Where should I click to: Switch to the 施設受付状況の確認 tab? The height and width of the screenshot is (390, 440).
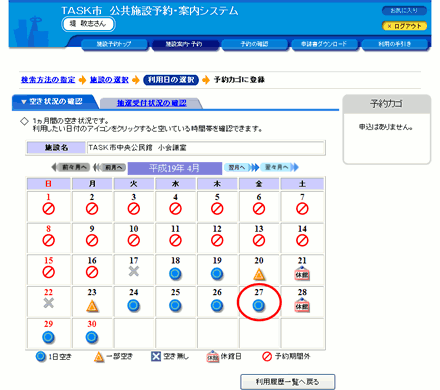(x=151, y=103)
